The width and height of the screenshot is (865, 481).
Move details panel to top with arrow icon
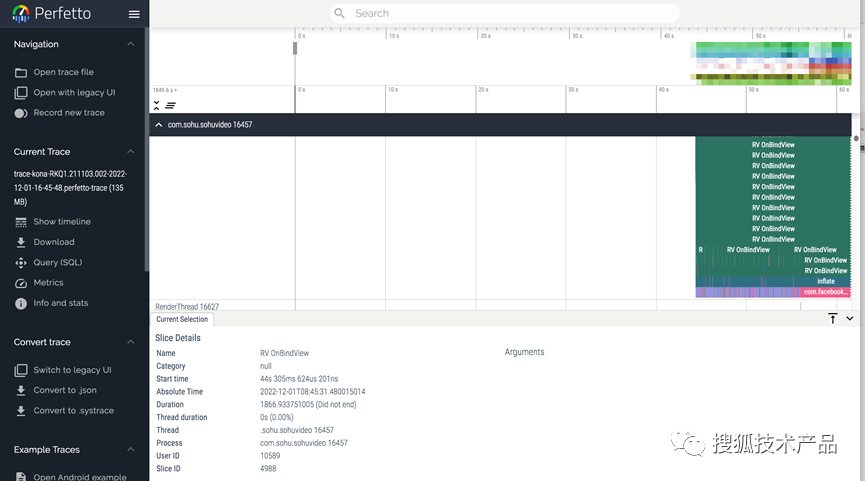click(x=833, y=318)
